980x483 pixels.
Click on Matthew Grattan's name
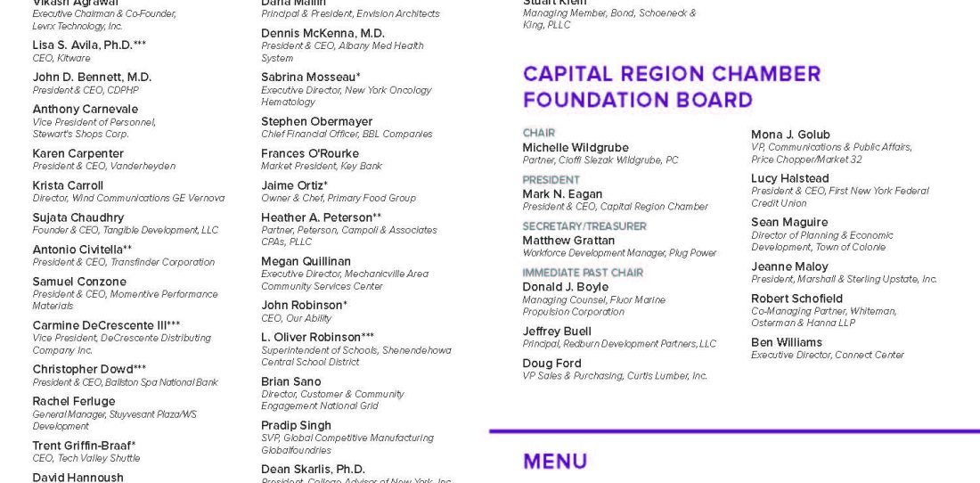(568, 241)
